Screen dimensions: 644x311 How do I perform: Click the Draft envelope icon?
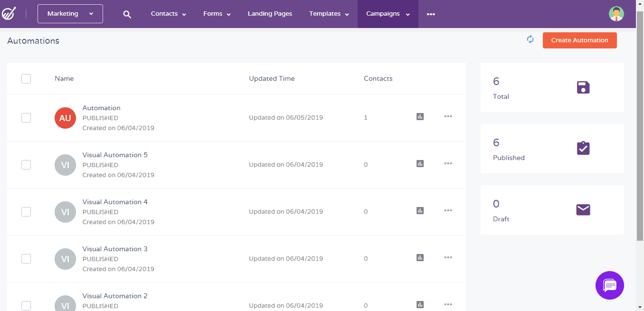click(583, 209)
